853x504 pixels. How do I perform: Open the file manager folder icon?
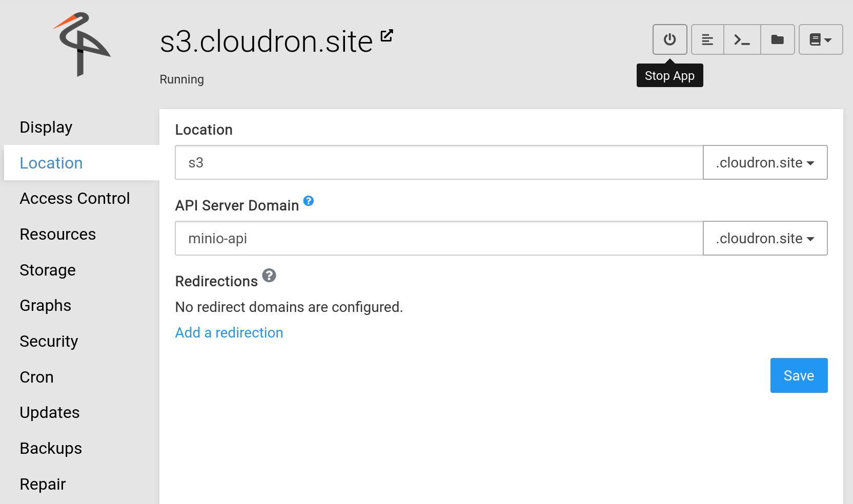tap(777, 39)
